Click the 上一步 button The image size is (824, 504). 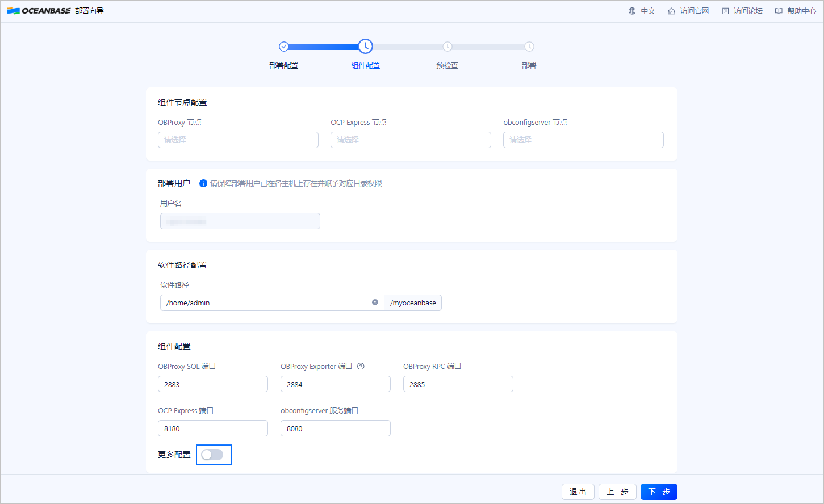617,492
